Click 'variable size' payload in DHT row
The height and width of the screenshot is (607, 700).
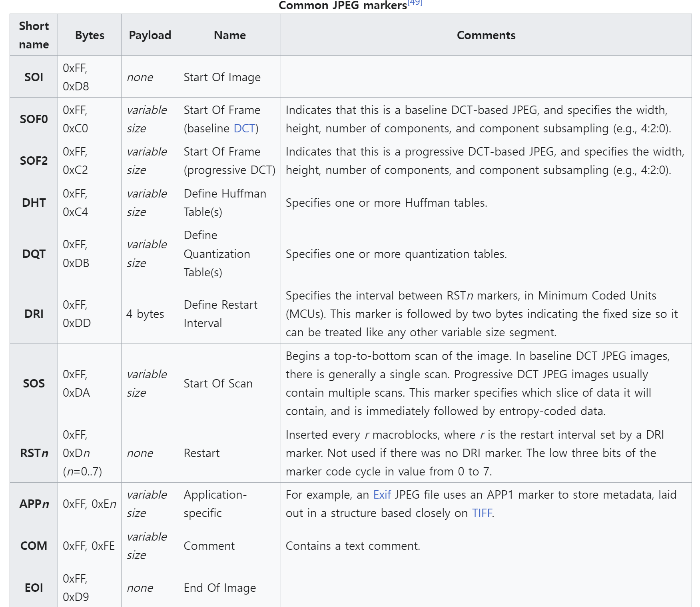[x=150, y=202]
